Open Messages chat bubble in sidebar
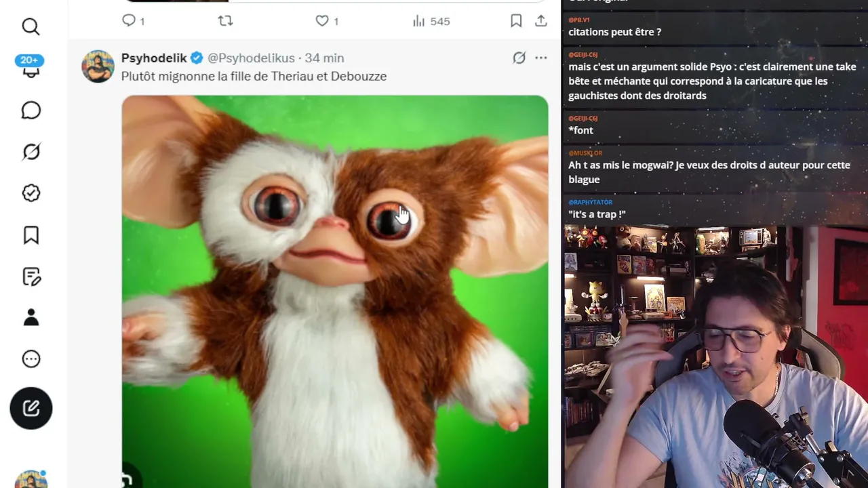The height and width of the screenshot is (488, 868). [31, 110]
